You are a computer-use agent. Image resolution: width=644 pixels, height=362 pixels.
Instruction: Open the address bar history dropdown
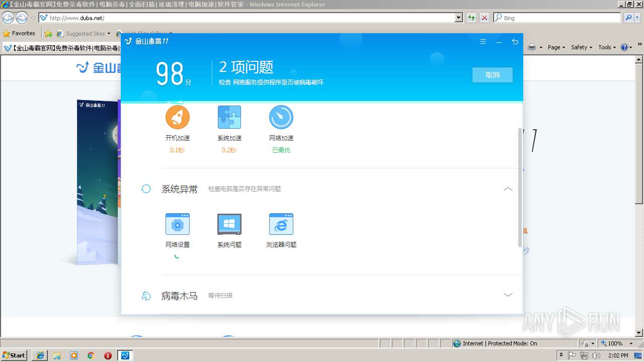(x=459, y=18)
